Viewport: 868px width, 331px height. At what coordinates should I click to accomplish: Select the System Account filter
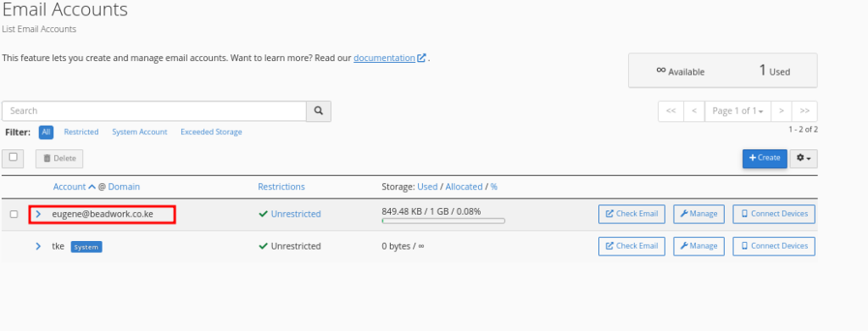click(x=140, y=132)
